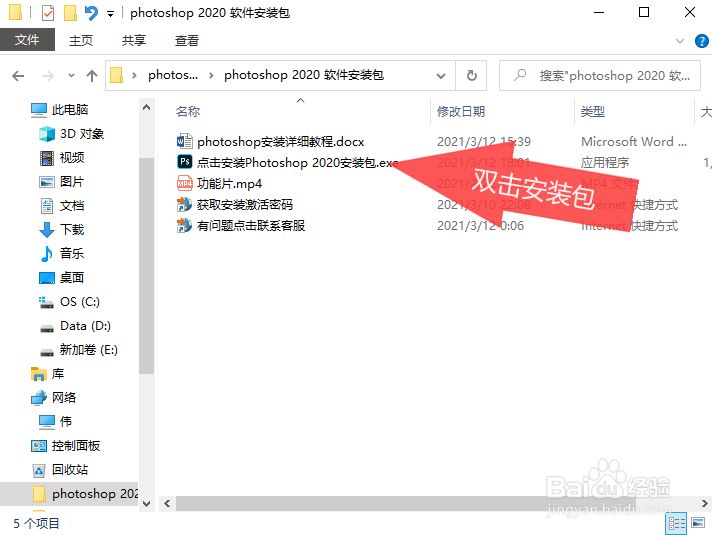Click the navigation pane scroll down arrow
This screenshot has width=712, height=535.
(x=146, y=504)
